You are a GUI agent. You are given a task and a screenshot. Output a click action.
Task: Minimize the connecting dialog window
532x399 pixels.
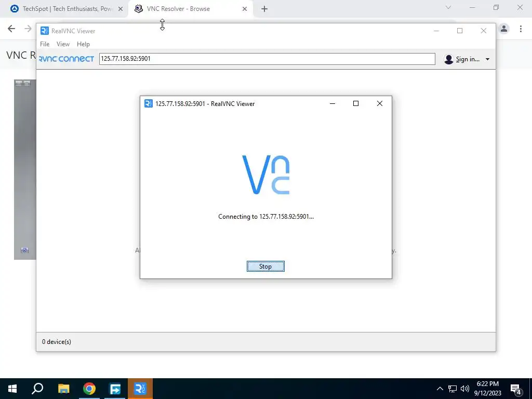tap(332, 103)
